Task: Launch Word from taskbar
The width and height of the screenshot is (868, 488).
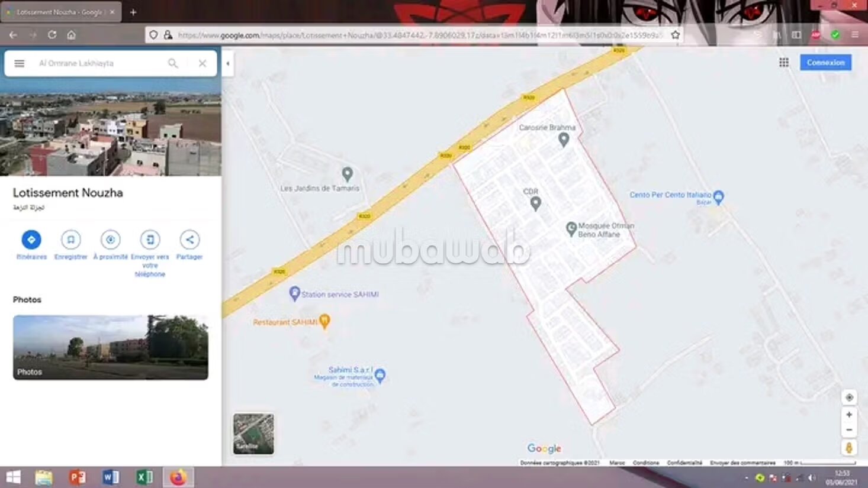Action: pos(111,477)
